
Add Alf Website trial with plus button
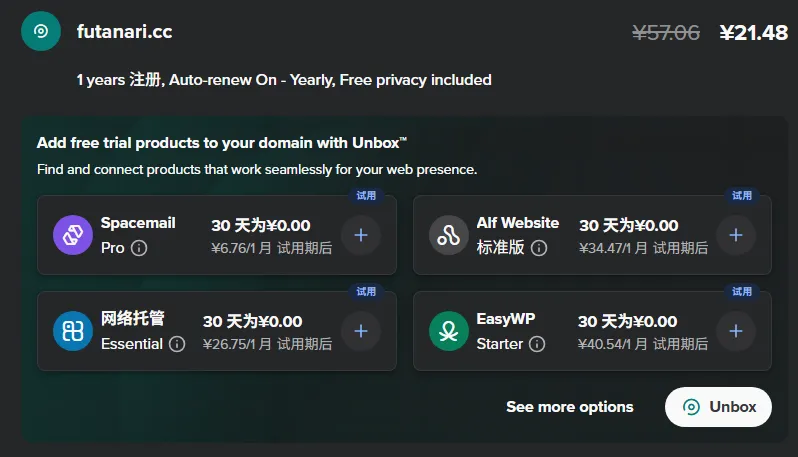(736, 235)
